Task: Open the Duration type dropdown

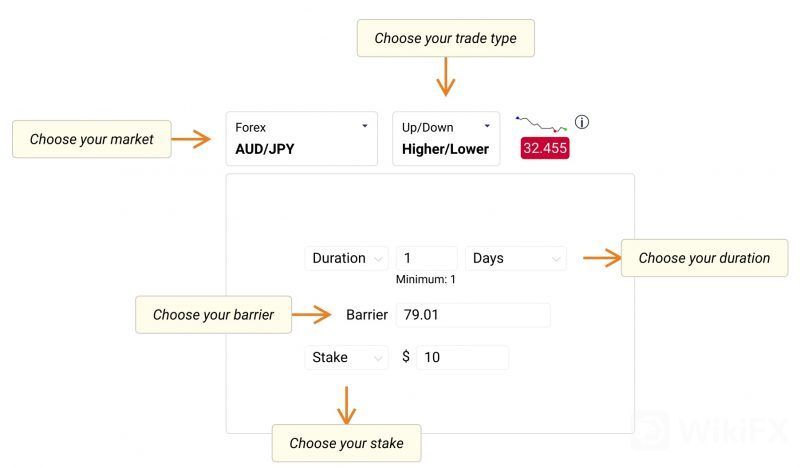Action: (346, 258)
